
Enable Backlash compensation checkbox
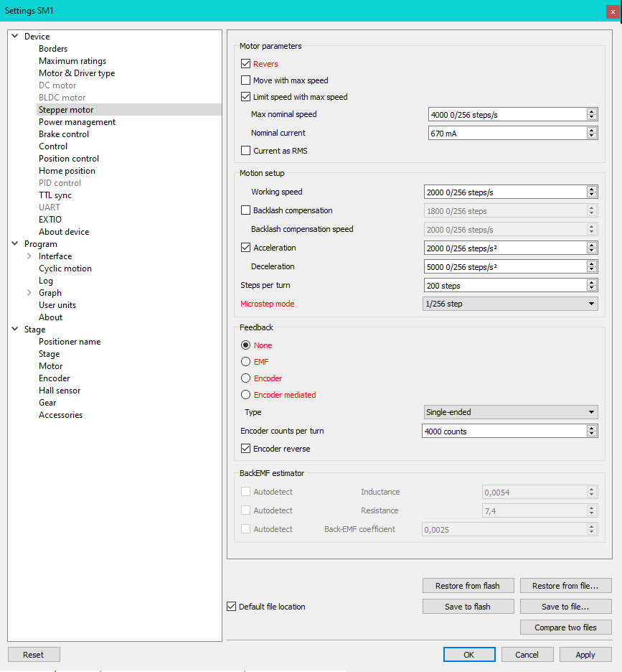(246, 211)
